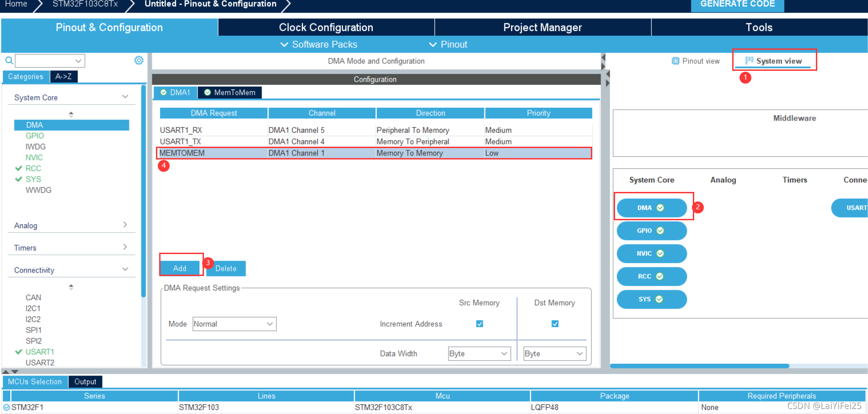The height and width of the screenshot is (414, 868).
Task: Select NVIC in System Core tree
Action: (34, 157)
